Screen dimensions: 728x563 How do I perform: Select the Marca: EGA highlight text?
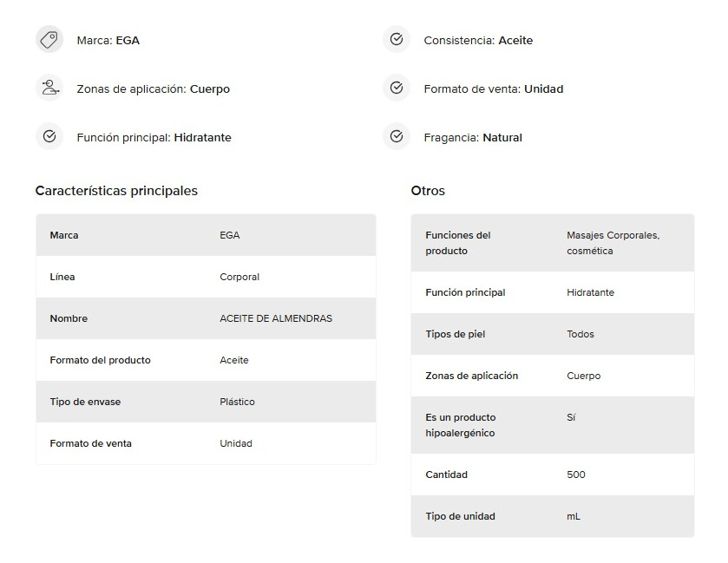[x=108, y=41]
